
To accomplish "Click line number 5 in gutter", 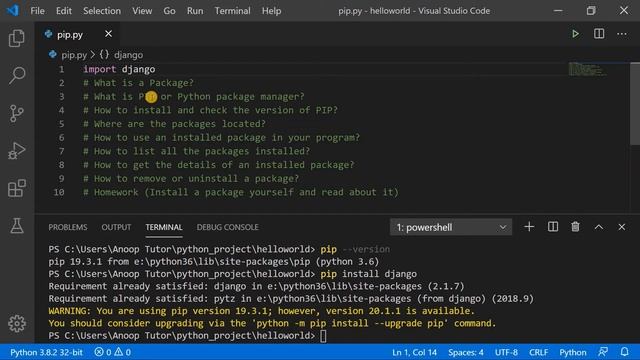I will coord(61,124).
